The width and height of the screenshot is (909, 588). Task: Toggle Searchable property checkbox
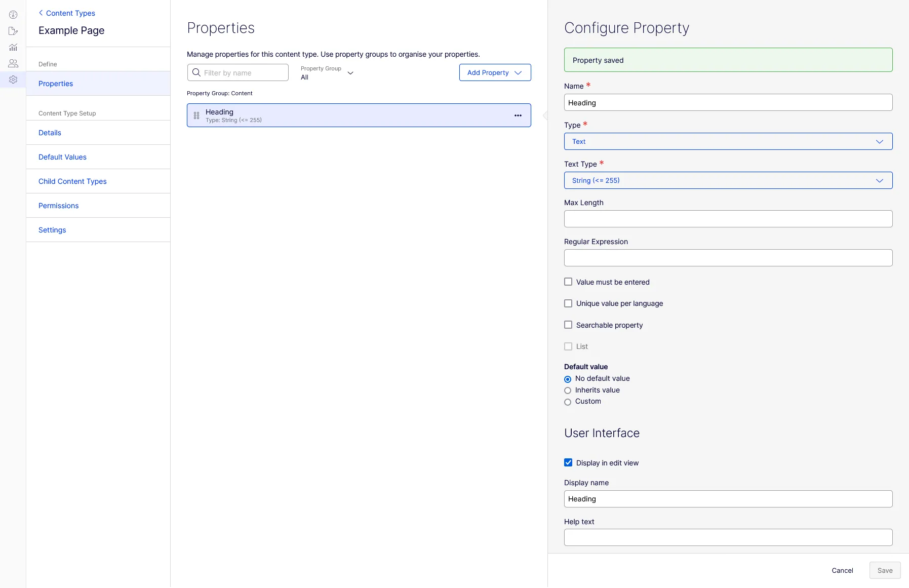point(568,325)
